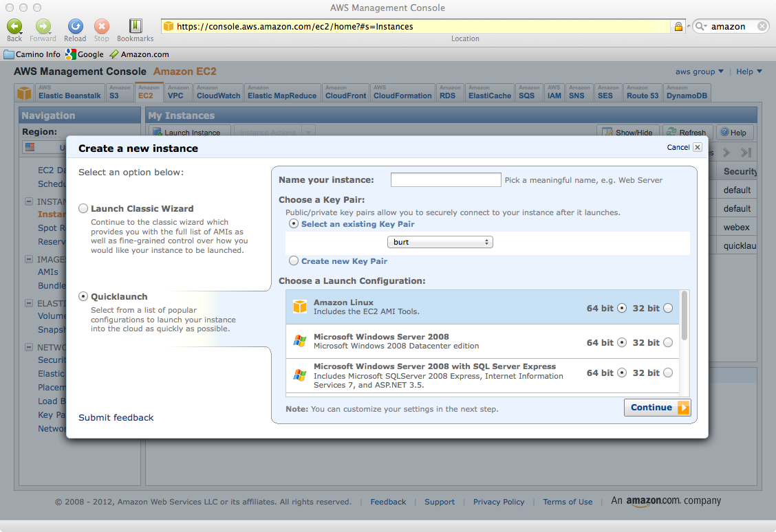Open the Google bookmark
Screen dimensions: 776x532
point(85,54)
